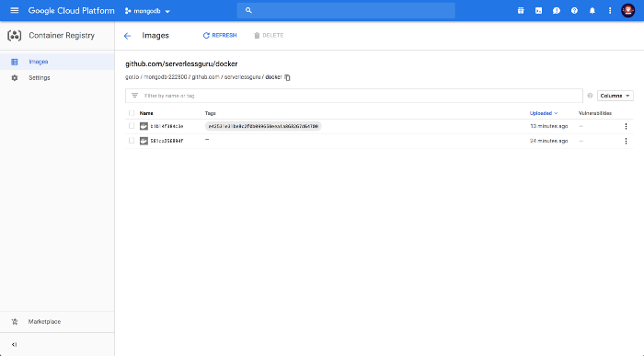Screen dimensions: 644x356
Task: Open the utilities three-dot menu in header
Action: (x=610, y=11)
